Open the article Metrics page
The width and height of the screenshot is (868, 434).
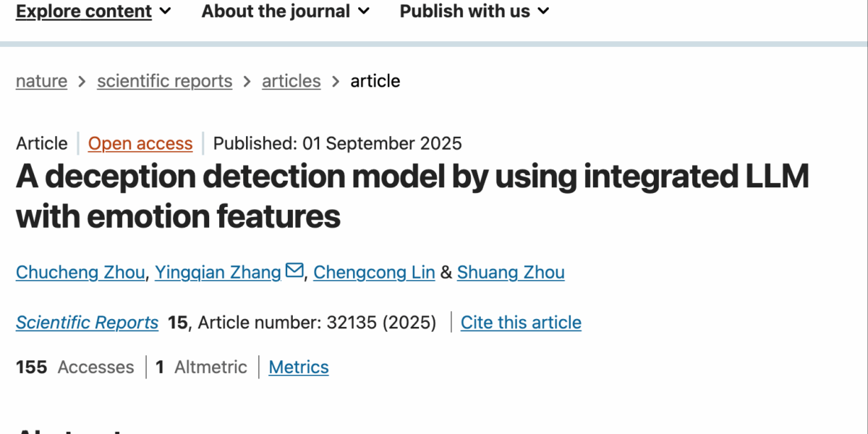click(299, 367)
